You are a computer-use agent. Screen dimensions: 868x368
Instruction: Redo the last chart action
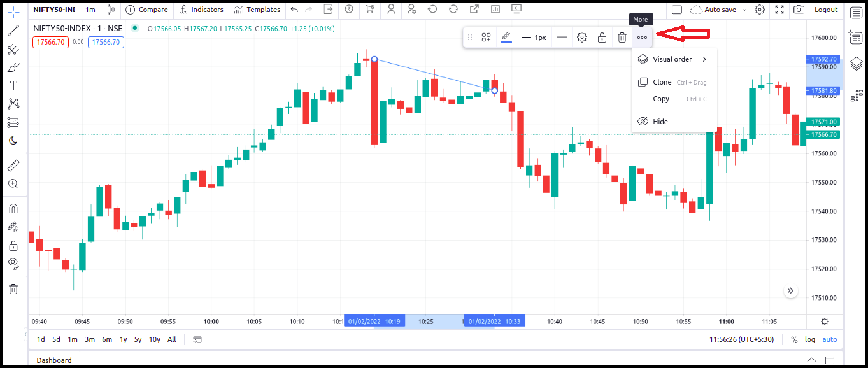point(309,10)
